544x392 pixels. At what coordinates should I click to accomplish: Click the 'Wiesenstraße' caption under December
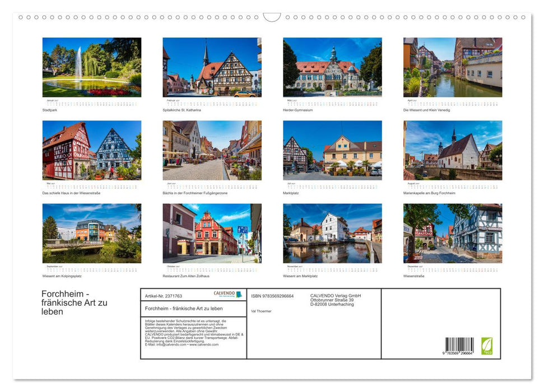click(413, 276)
